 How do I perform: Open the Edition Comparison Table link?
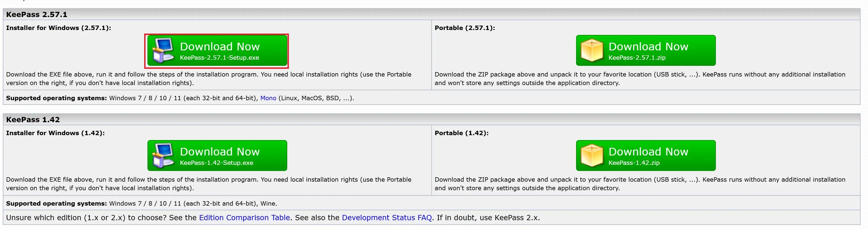click(x=244, y=217)
